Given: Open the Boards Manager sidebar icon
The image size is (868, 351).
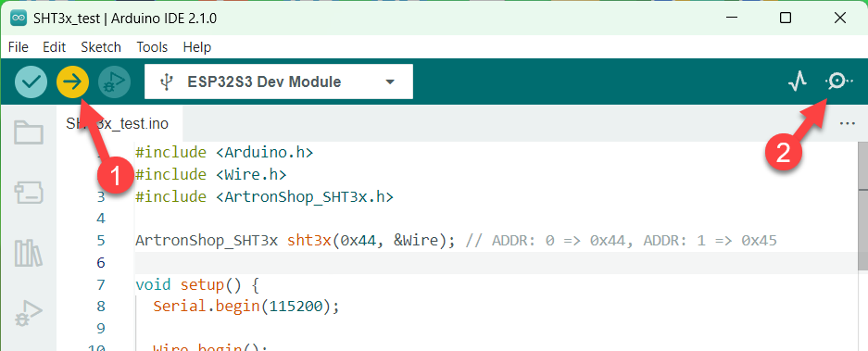Looking at the screenshot, I should click(x=28, y=193).
